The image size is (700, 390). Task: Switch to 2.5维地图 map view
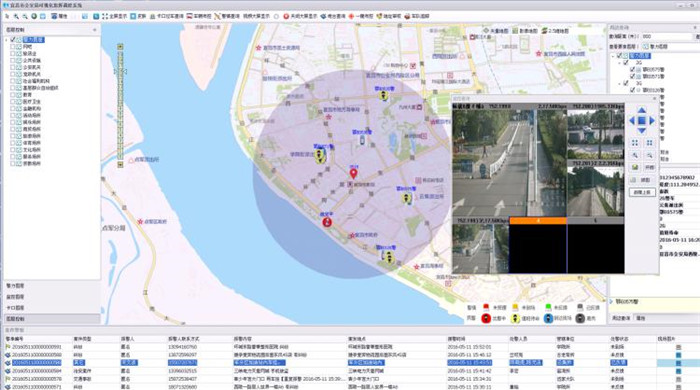(555, 31)
